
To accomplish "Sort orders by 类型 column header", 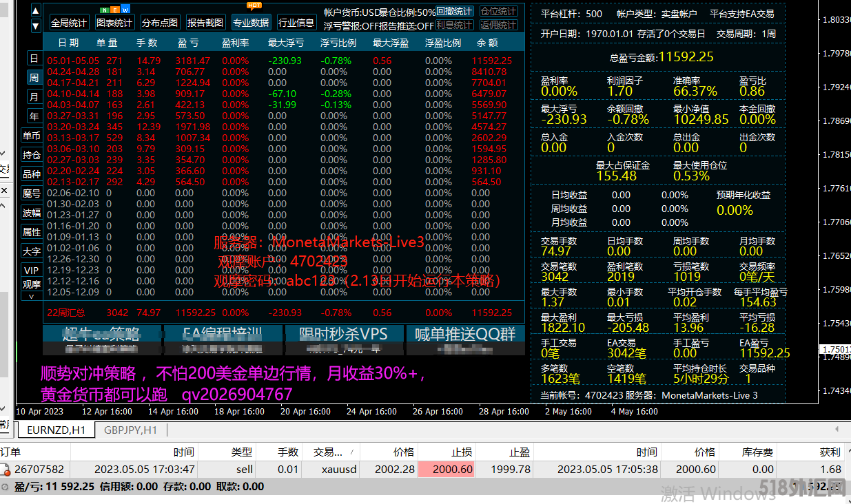I will click(x=227, y=452).
